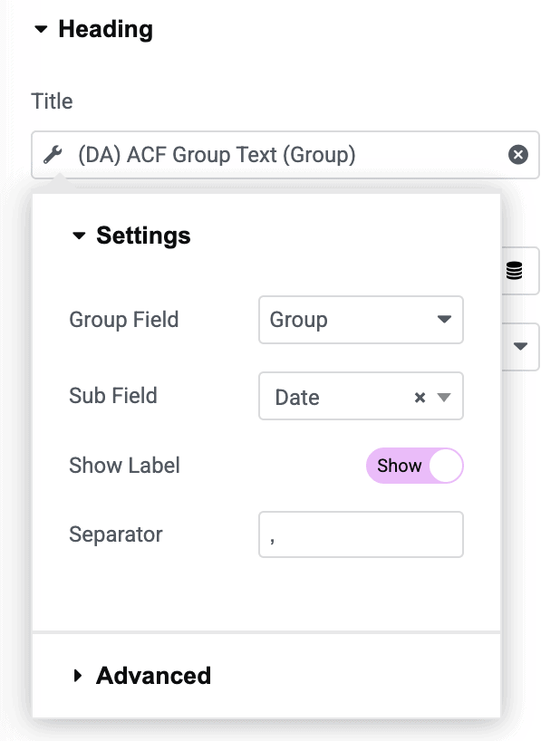Expand the Advanced section
Viewport: 560px width, 741px height.
pyautogui.click(x=142, y=675)
